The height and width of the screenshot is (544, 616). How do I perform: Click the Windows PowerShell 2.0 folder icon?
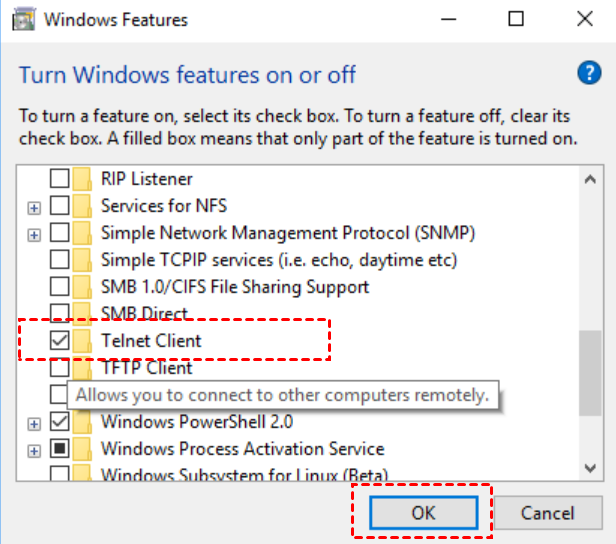(84, 422)
